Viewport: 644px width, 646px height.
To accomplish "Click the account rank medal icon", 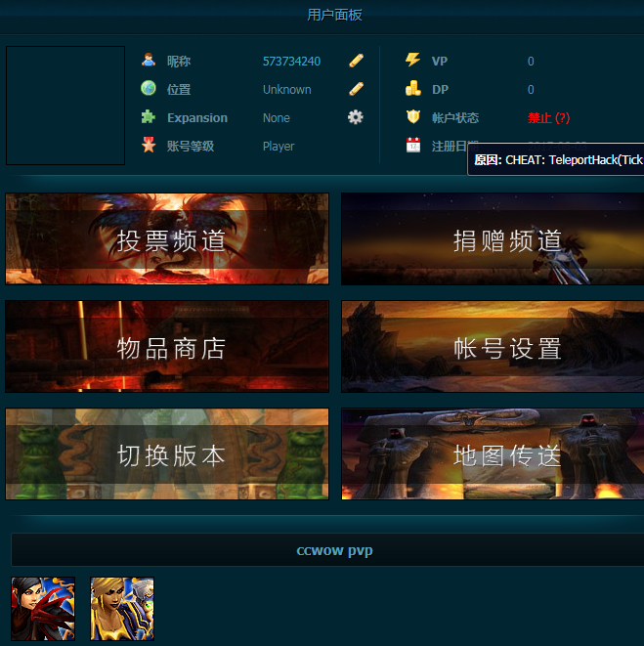I will (149, 145).
